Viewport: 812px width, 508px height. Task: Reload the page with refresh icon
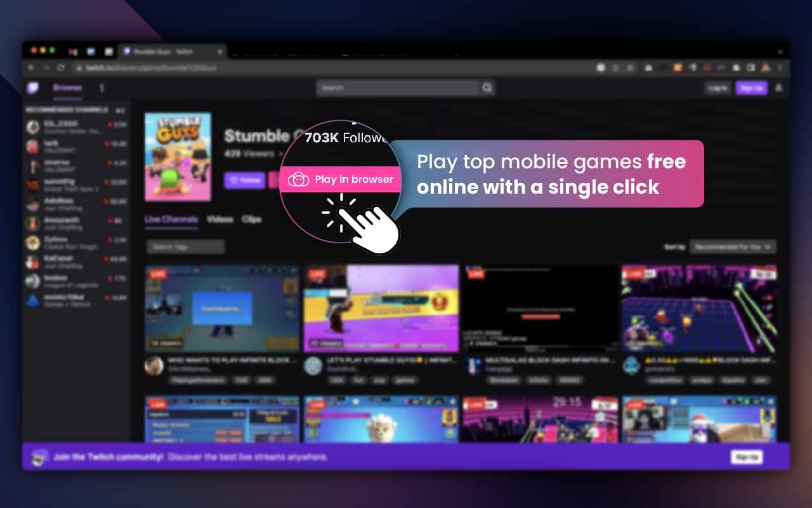coord(61,67)
